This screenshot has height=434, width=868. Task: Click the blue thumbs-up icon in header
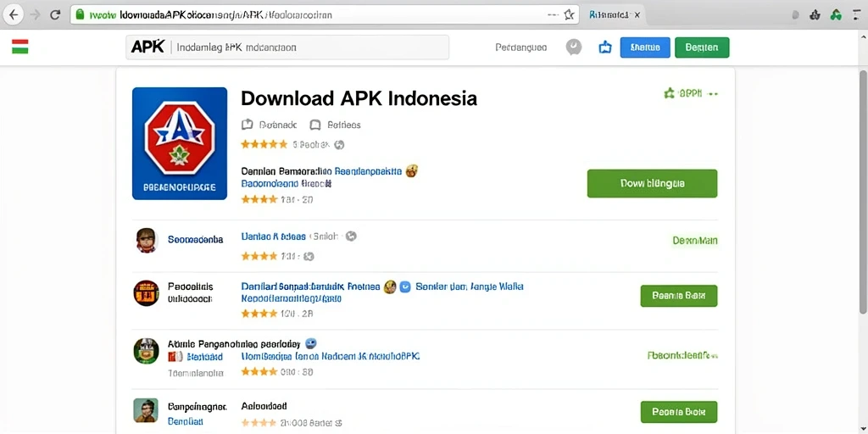pos(605,47)
